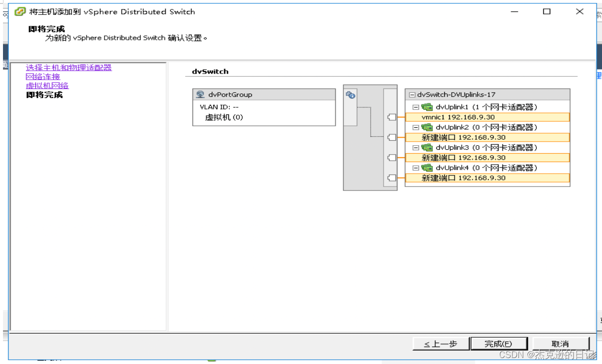602x364 pixels.
Task: Click the vSphere wizard title bar icon
Action: click(x=20, y=11)
